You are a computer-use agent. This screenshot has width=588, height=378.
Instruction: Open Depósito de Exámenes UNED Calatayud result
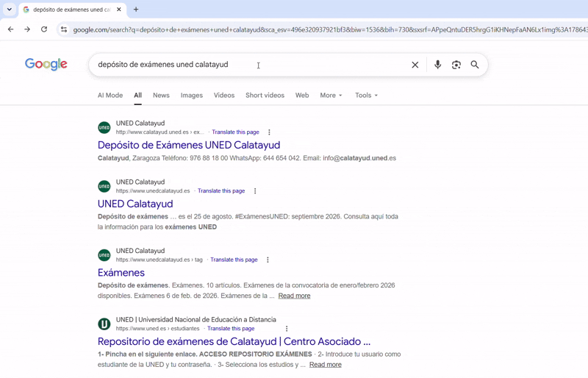click(x=189, y=145)
